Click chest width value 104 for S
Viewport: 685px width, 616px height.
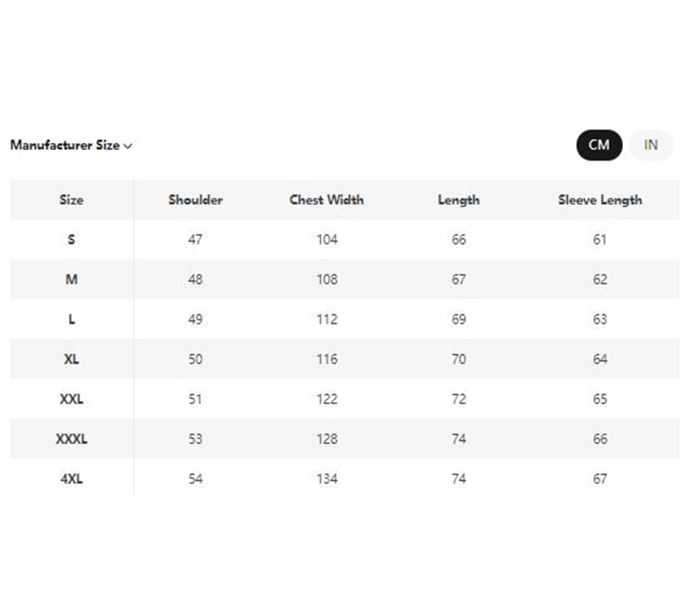[327, 240]
